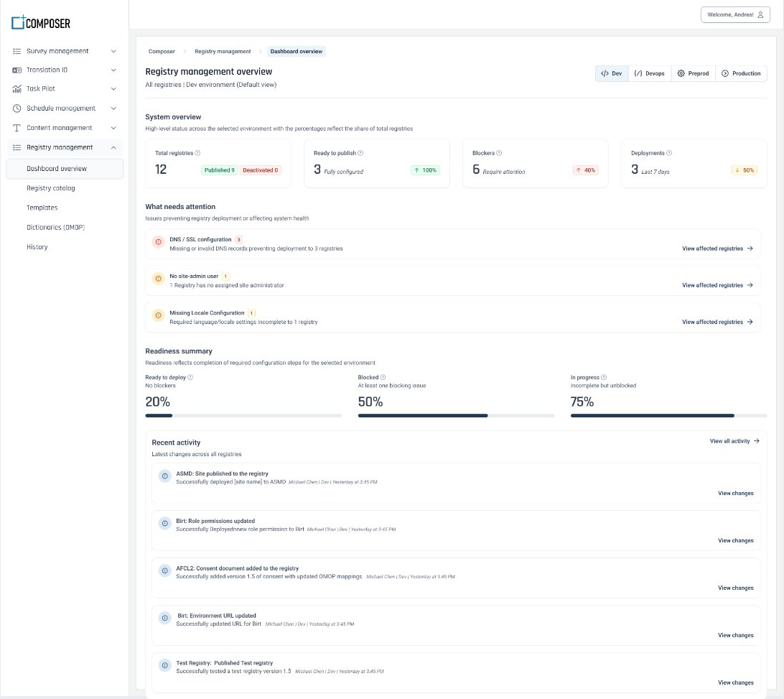Image resolution: width=784 pixels, height=699 pixels.
Task: Click the activity icon for Test Registry published
Action: [x=164, y=665]
